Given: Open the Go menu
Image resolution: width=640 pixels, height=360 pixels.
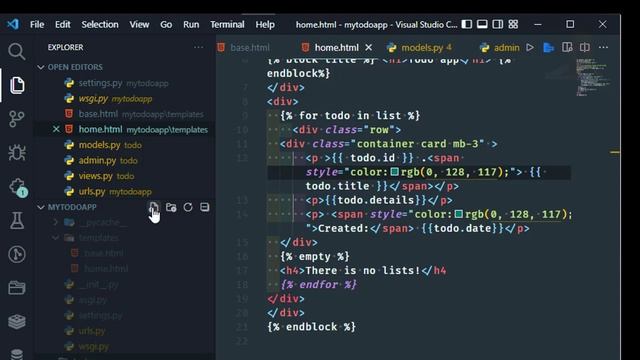Looking at the screenshot, I should 166,24.
